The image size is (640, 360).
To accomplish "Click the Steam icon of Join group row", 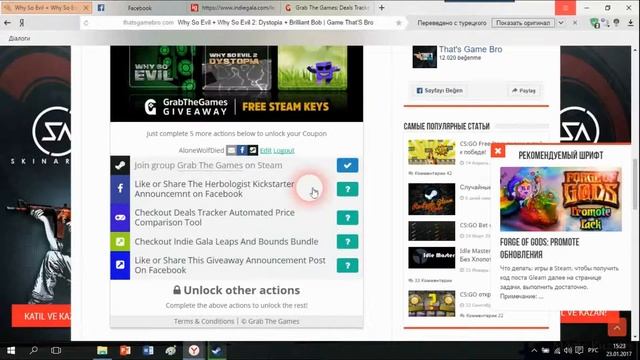I will (120, 165).
